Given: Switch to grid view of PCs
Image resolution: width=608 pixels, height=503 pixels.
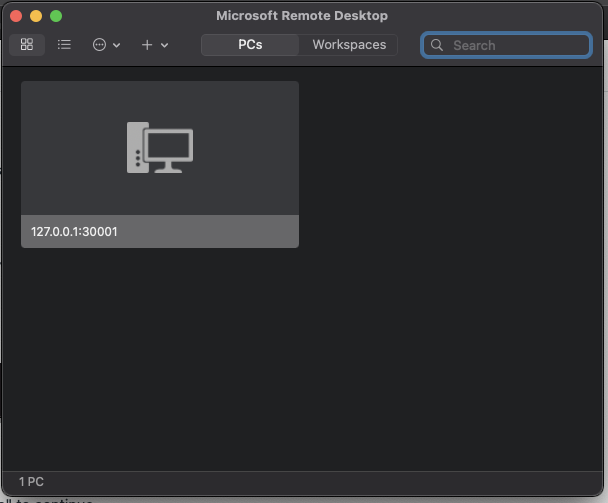Looking at the screenshot, I should [27, 45].
